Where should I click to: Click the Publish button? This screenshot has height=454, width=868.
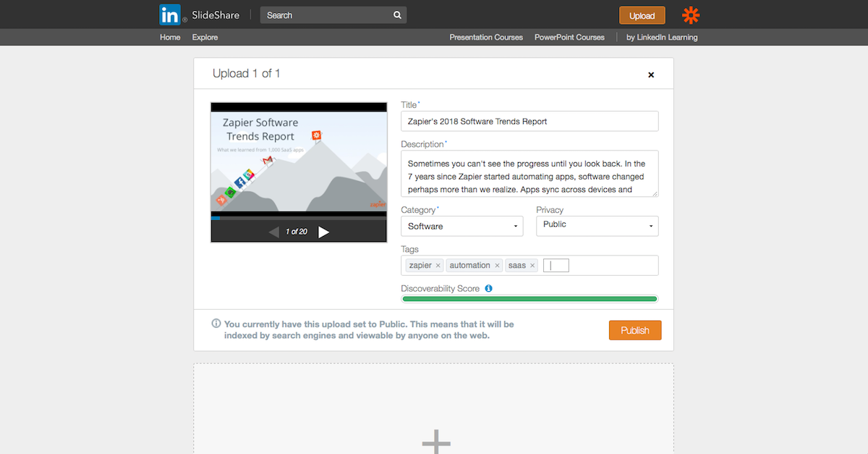pos(635,330)
